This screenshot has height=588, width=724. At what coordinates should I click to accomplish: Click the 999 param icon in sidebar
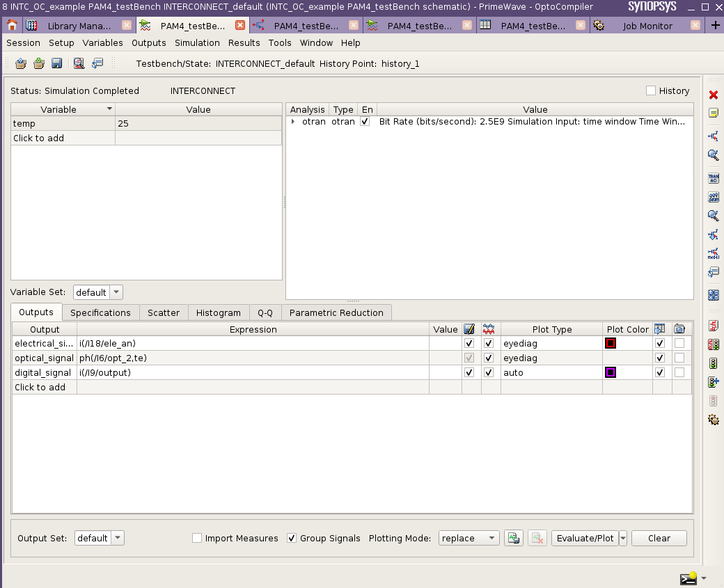coord(714,197)
